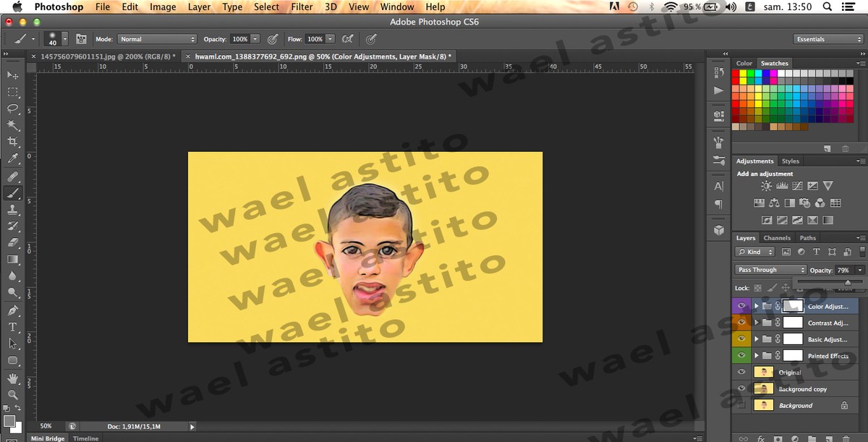The height and width of the screenshot is (442, 868).
Task: Expand the Contrast Adjustments layer group
Action: pyautogui.click(x=757, y=323)
